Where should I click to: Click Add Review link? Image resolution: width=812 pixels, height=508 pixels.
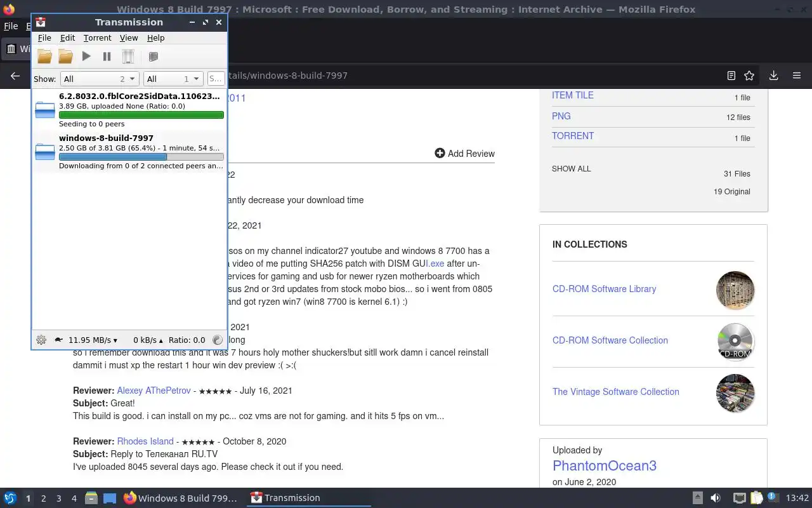(x=464, y=153)
